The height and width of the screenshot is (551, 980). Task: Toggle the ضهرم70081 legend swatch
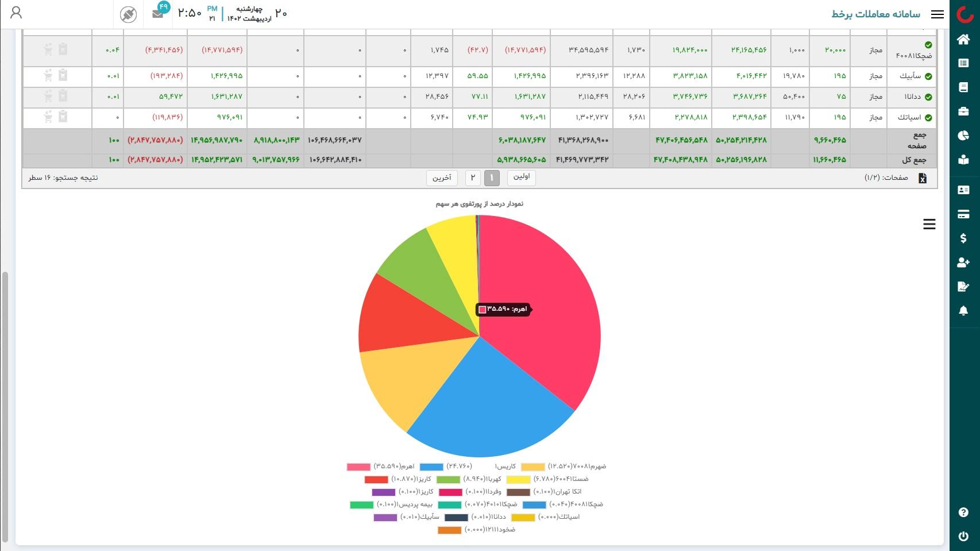[533, 467]
